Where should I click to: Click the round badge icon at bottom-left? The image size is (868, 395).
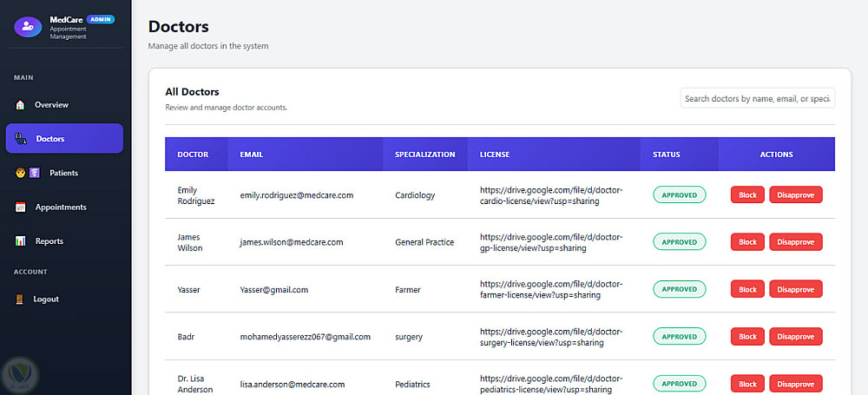[x=19, y=374]
